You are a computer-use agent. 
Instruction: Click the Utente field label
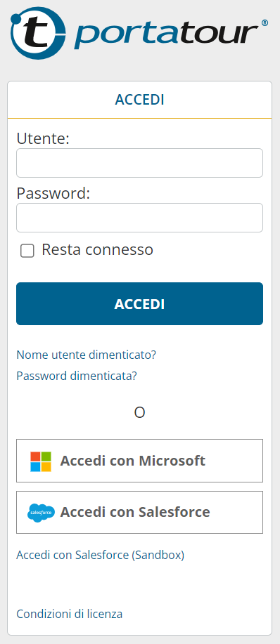tap(43, 139)
